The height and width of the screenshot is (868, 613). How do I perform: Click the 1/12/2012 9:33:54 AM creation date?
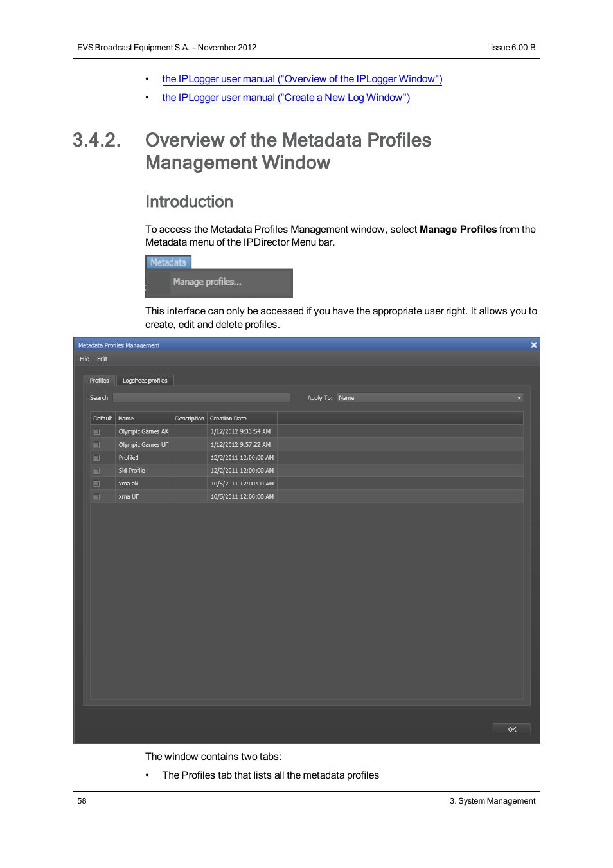pyautogui.click(x=240, y=432)
